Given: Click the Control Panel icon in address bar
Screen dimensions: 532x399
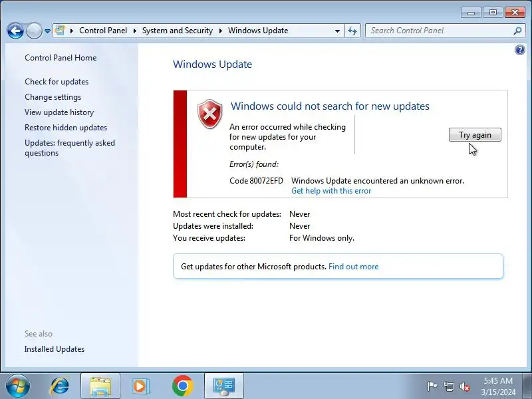Looking at the screenshot, I should click(60, 30).
